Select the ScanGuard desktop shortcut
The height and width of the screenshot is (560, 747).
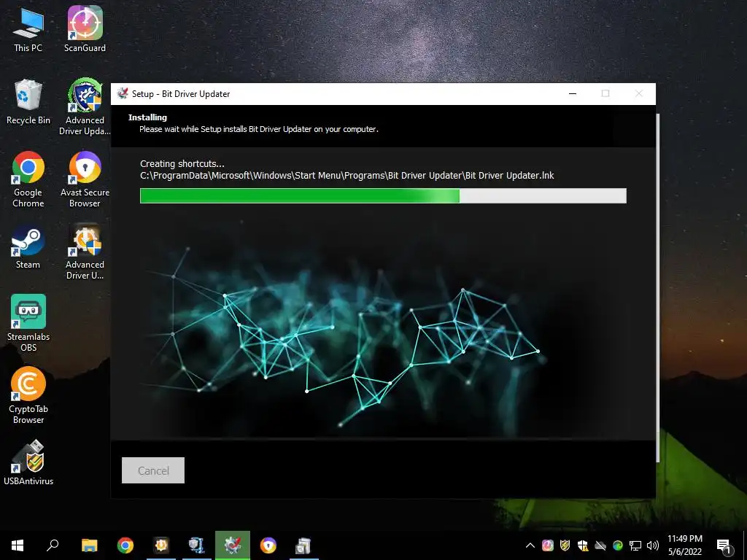tap(85, 29)
